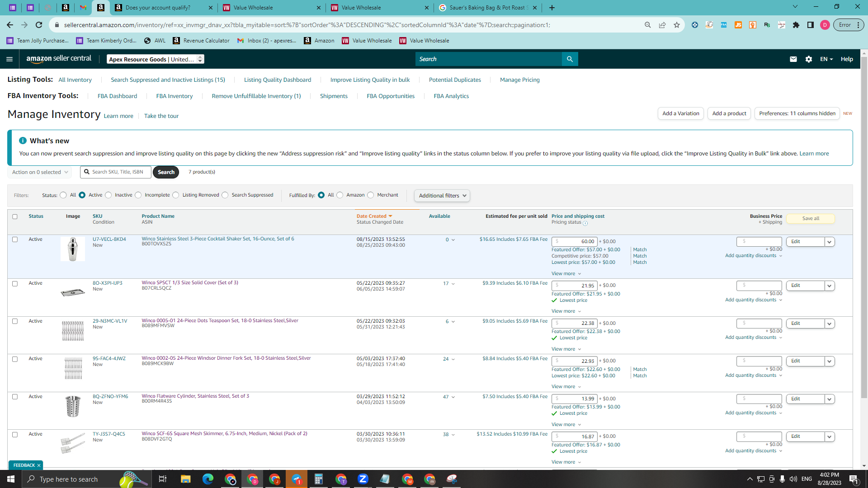This screenshot has height=488, width=868.
Task: Click the share page icon in the address bar
Action: (662, 25)
